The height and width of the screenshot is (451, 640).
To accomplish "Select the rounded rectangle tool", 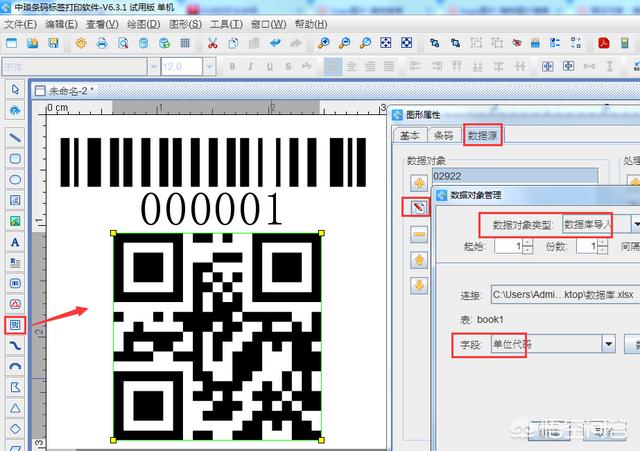I will point(15,158).
